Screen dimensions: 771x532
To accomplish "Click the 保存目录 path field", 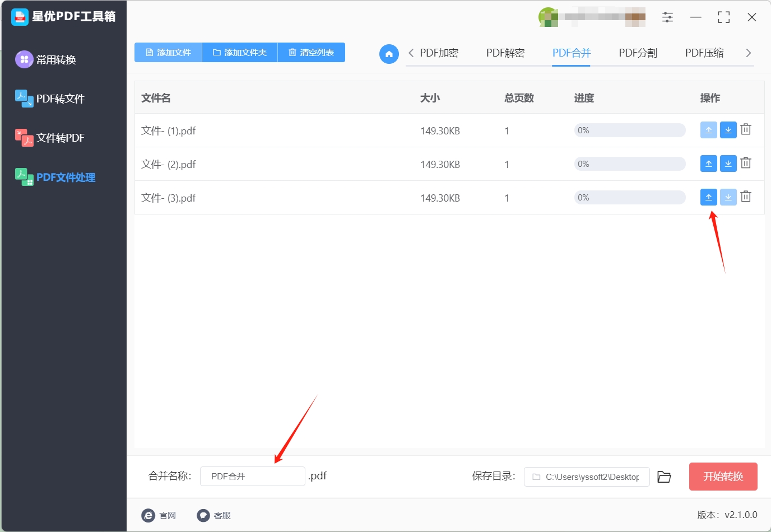I will coord(587,477).
